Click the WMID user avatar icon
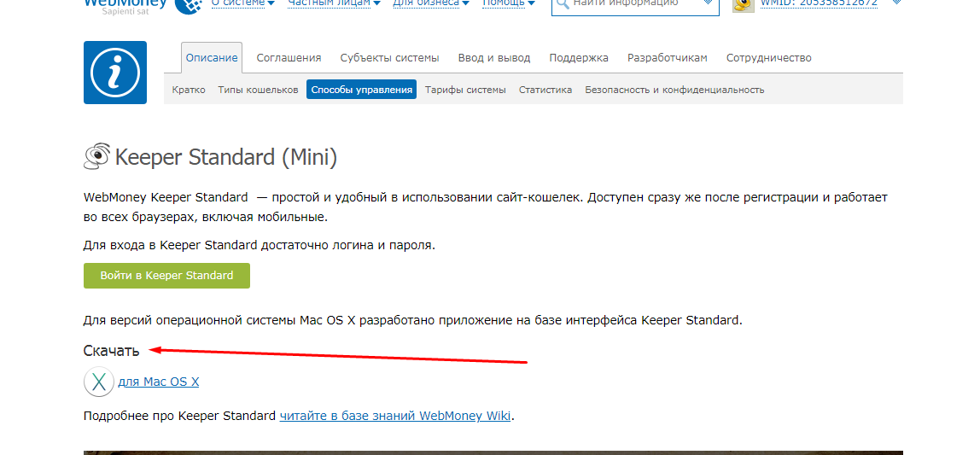The width and height of the screenshot is (980, 455). [744, 4]
